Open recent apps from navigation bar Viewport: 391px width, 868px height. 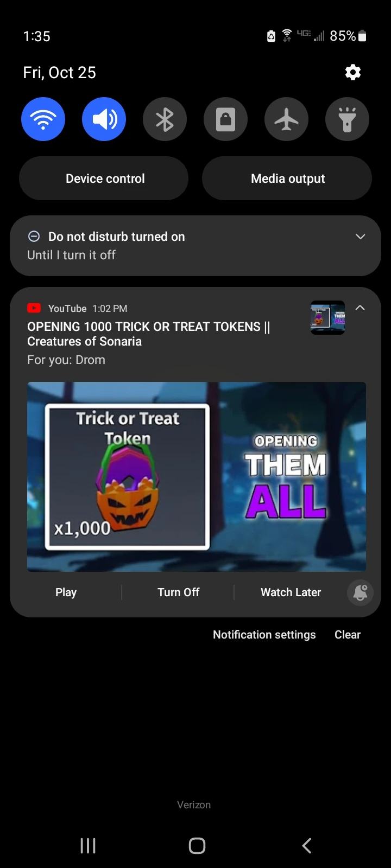88,845
